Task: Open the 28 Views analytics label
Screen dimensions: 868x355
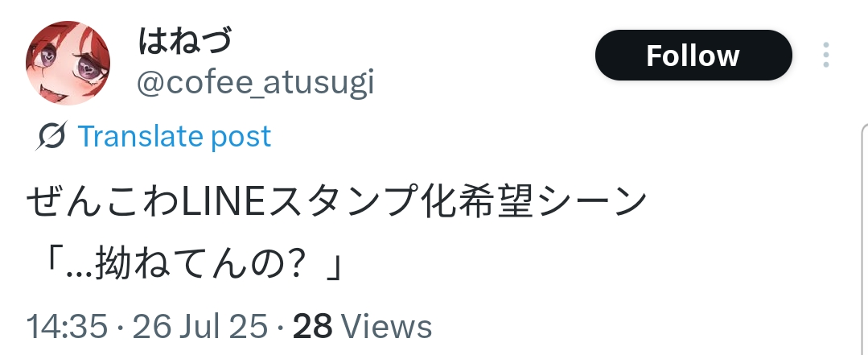Action: coord(362,326)
